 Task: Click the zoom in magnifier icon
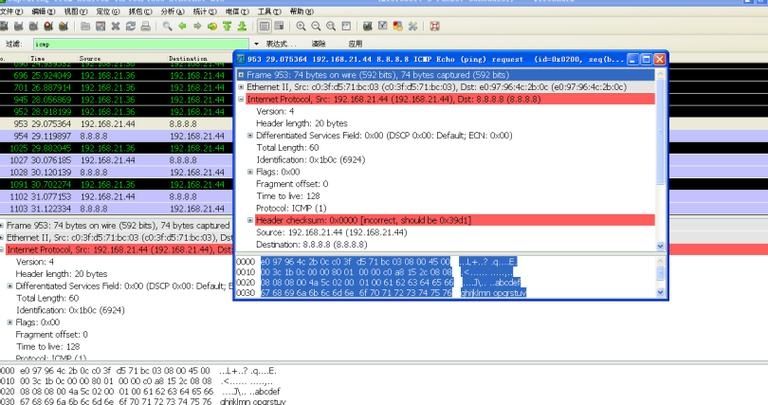(302, 25)
